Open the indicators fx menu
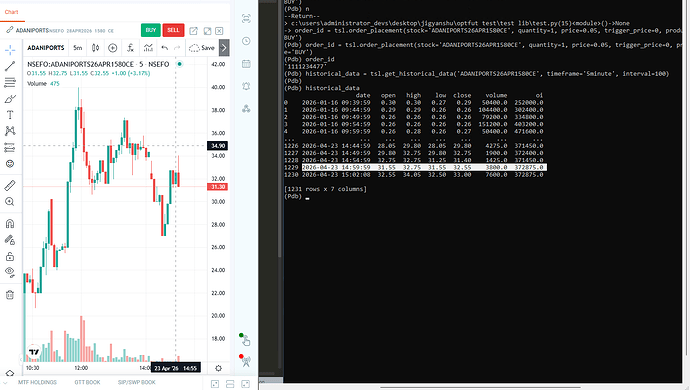This screenshot has width=690, height=390. (130, 48)
